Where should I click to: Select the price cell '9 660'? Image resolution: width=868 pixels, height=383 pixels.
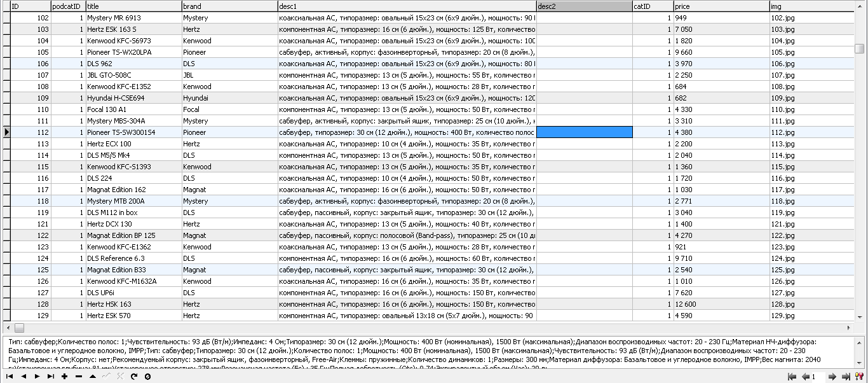pos(721,52)
